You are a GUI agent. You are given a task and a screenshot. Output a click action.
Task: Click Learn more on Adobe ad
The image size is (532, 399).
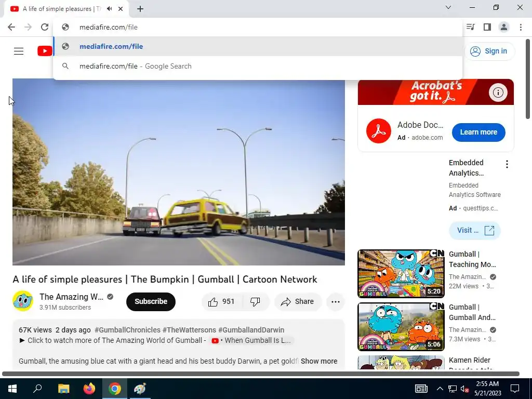click(x=478, y=132)
